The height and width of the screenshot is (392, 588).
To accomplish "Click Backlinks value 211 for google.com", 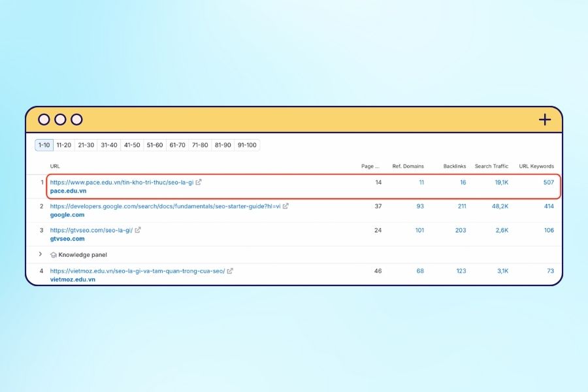I will click(461, 206).
